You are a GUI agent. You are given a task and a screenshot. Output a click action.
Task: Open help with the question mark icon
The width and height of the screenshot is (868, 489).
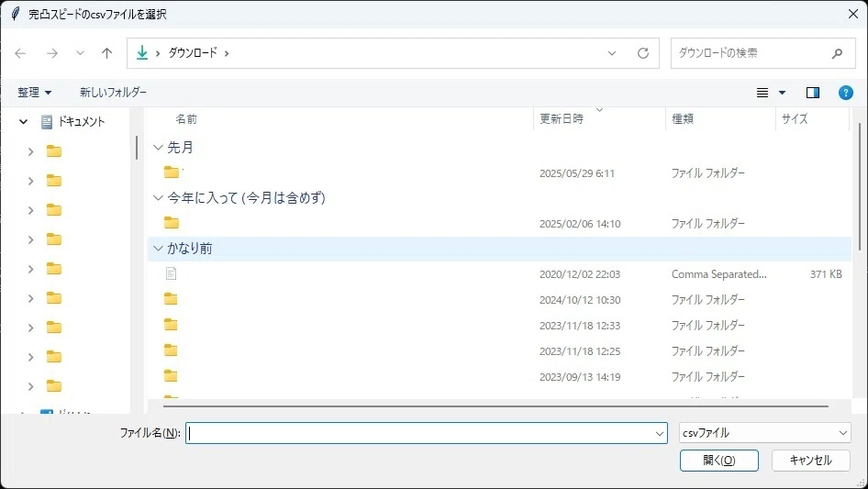pos(845,93)
